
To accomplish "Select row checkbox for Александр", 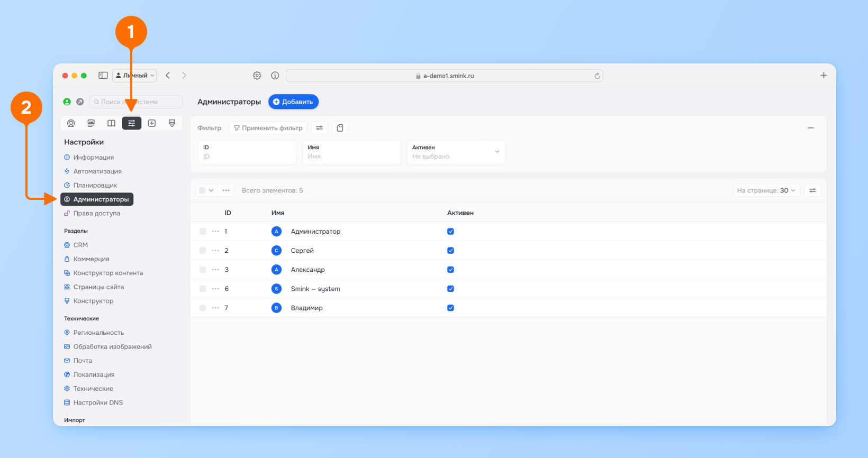I will 203,270.
